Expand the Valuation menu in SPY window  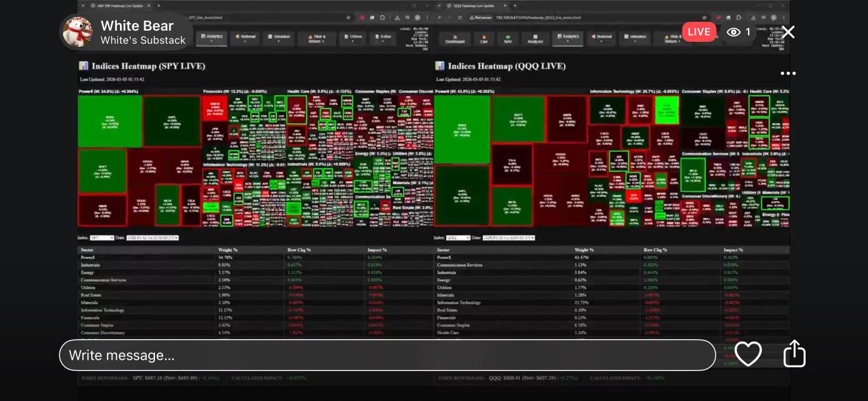point(279,39)
